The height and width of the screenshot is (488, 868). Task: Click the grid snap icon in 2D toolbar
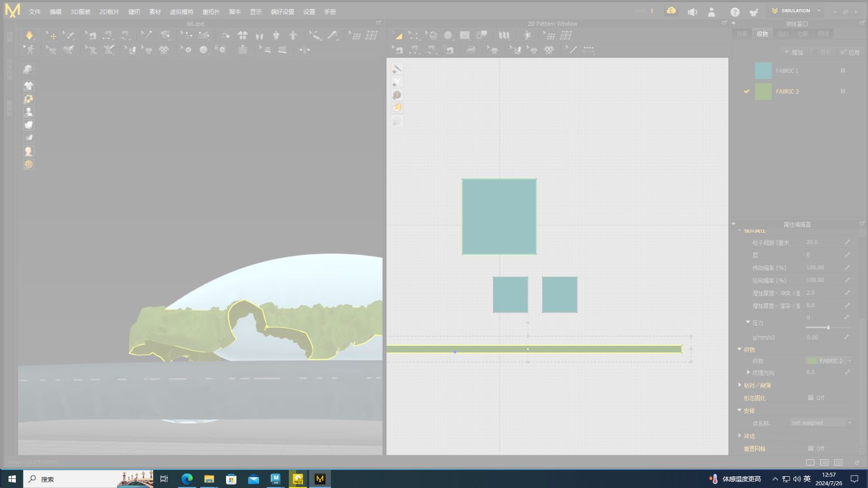[x=566, y=36]
